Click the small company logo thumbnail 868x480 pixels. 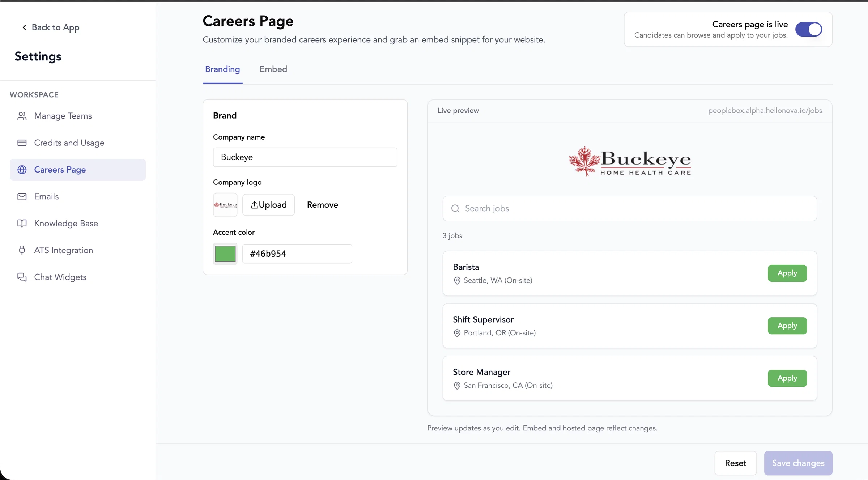click(x=225, y=205)
